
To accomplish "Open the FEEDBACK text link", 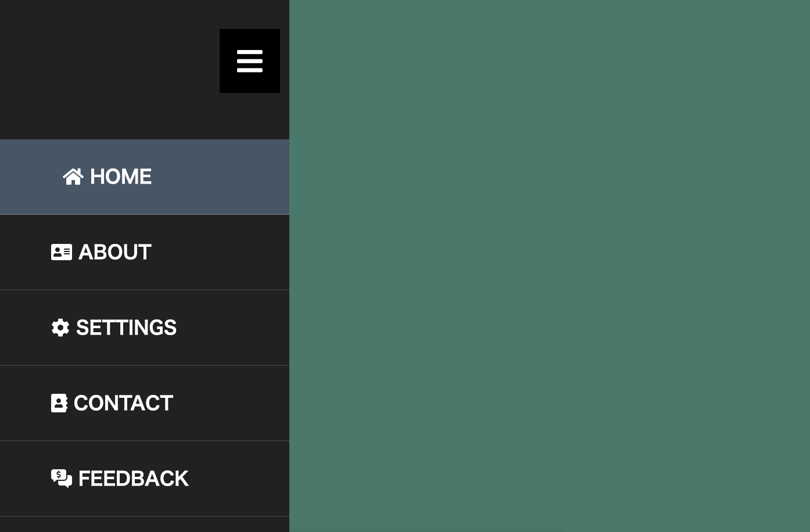I will (x=133, y=479).
